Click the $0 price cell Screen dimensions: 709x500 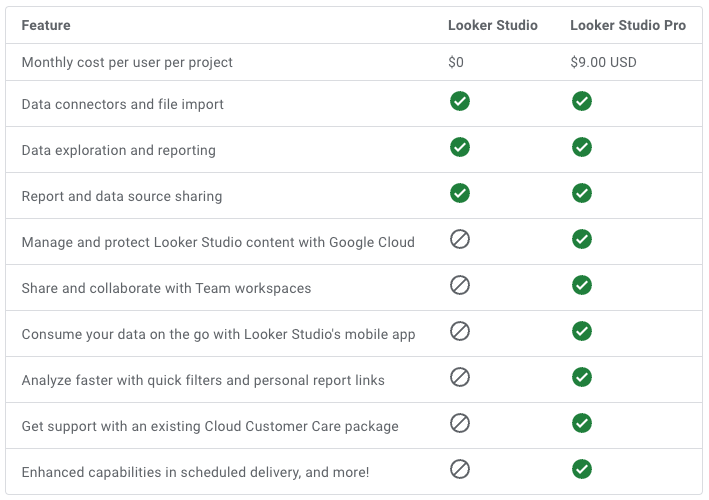click(x=457, y=62)
